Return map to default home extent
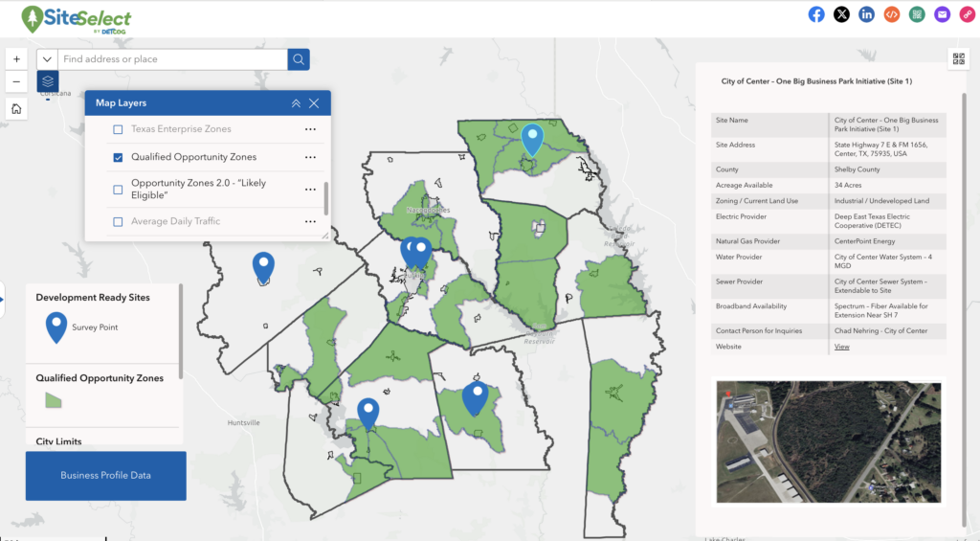 [16, 109]
